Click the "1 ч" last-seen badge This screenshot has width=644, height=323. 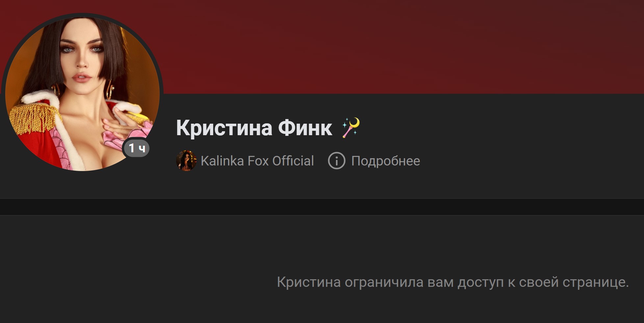tap(136, 148)
